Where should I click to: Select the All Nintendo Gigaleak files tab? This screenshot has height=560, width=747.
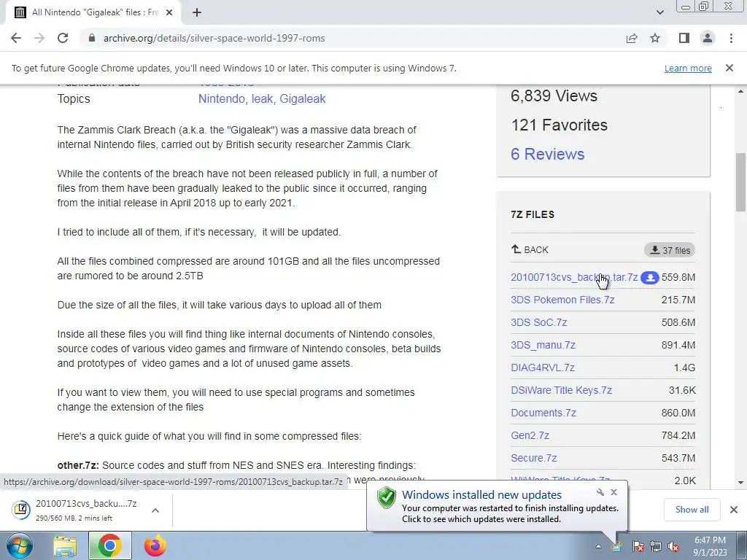[93, 12]
